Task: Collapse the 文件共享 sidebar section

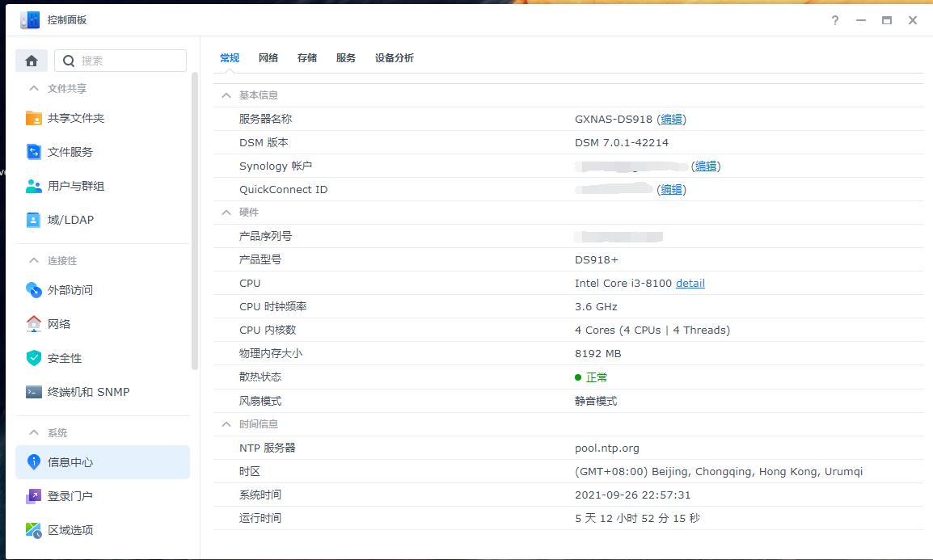Action: click(34, 89)
